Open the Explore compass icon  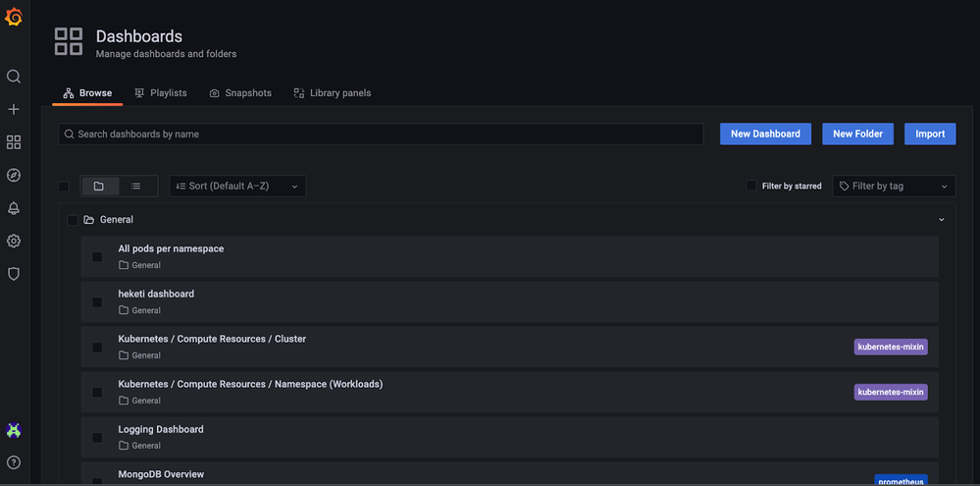(x=14, y=176)
